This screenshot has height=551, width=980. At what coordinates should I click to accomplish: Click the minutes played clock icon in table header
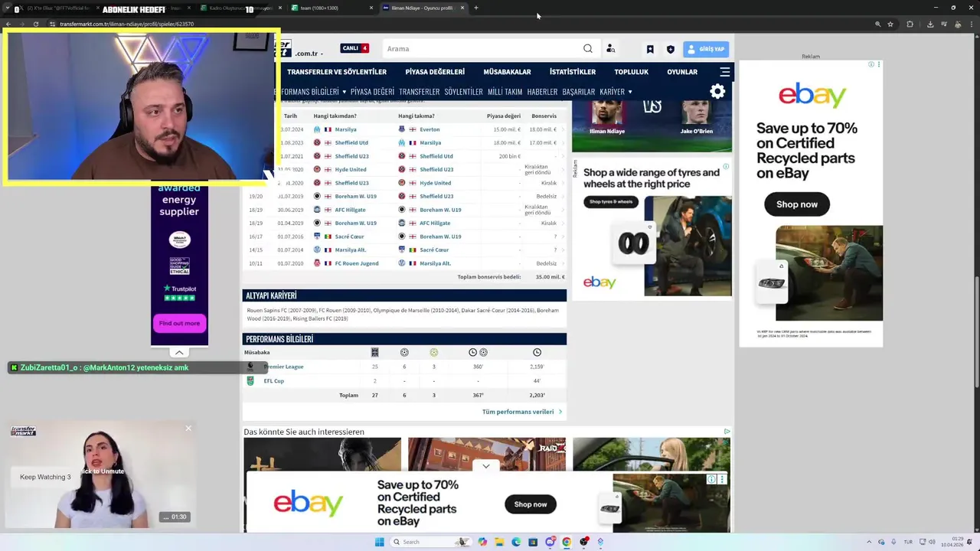[x=537, y=352]
